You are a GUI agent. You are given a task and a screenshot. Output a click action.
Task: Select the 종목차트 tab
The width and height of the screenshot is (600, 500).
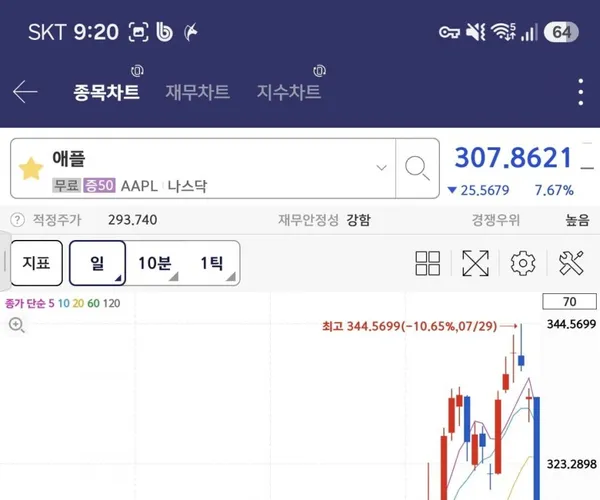(x=106, y=92)
